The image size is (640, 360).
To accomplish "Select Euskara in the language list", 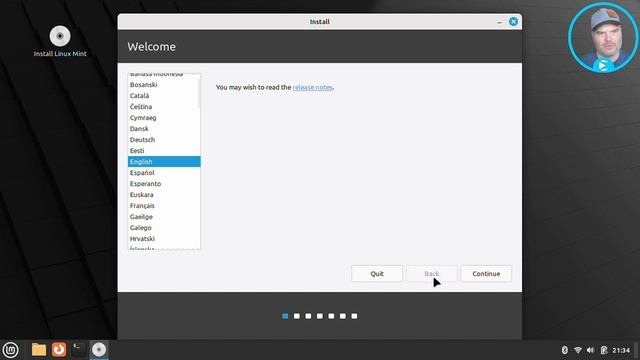I will (x=164, y=195).
